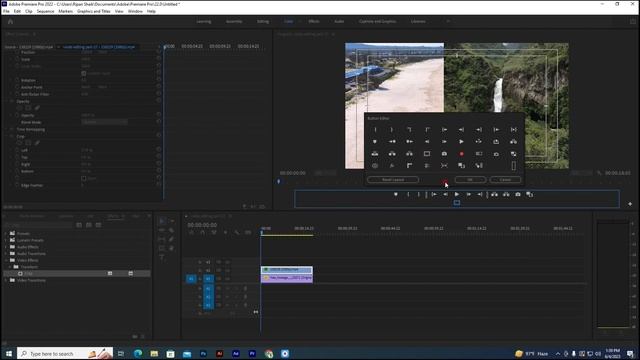Click OK in Button Editor
Image resolution: width=640 pixels, height=360 pixels.
pyautogui.click(x=470, y=180)
